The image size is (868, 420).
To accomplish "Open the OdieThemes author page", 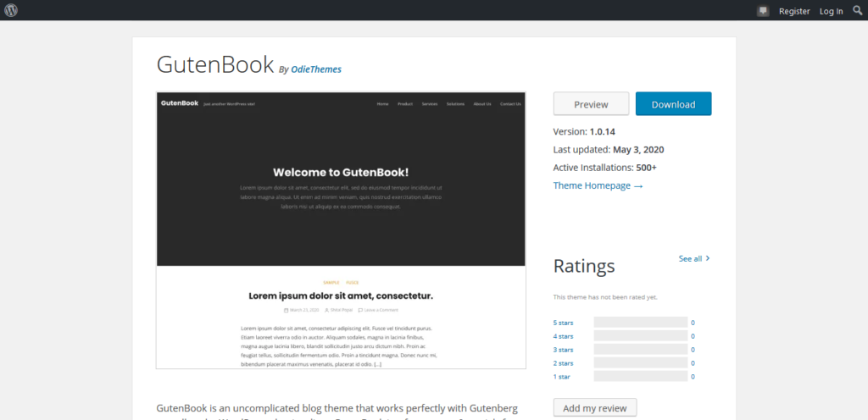I will tap(316, 69).
